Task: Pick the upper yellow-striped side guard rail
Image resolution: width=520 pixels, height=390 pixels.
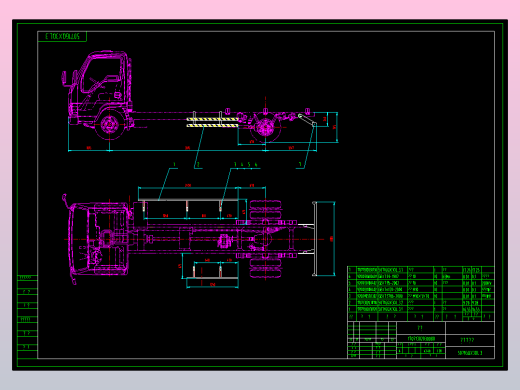Action: 212,119
